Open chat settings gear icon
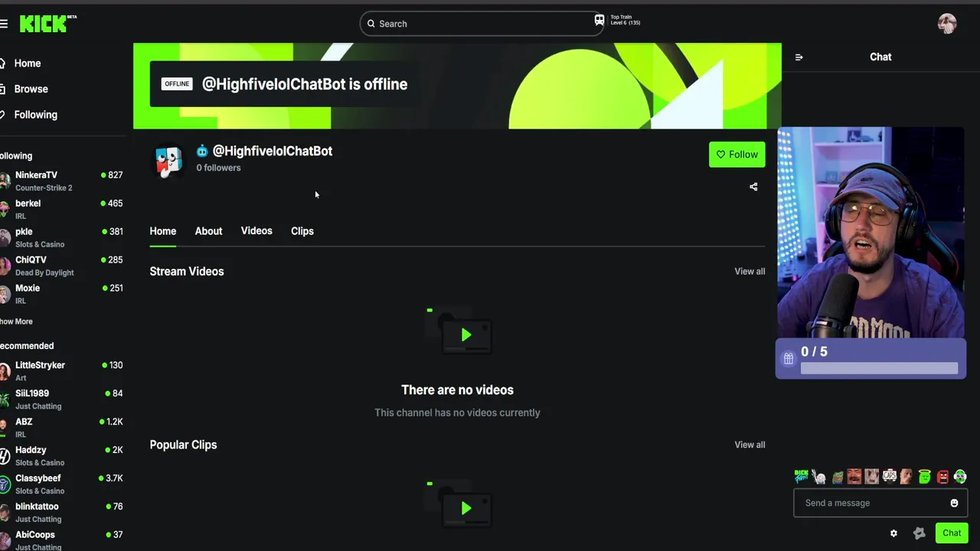This screenshot has height=551, width=980. pos(893,533)
